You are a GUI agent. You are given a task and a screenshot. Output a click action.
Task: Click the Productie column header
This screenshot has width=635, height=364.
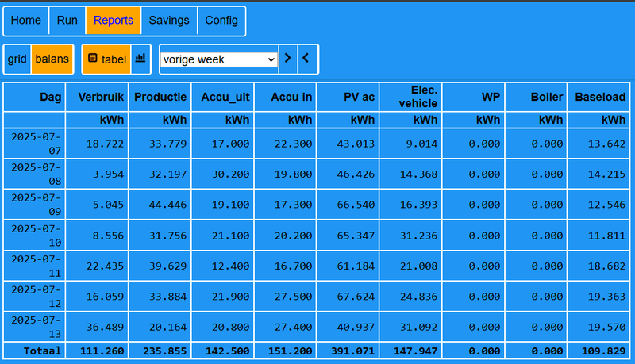click(x=160, y=97)
